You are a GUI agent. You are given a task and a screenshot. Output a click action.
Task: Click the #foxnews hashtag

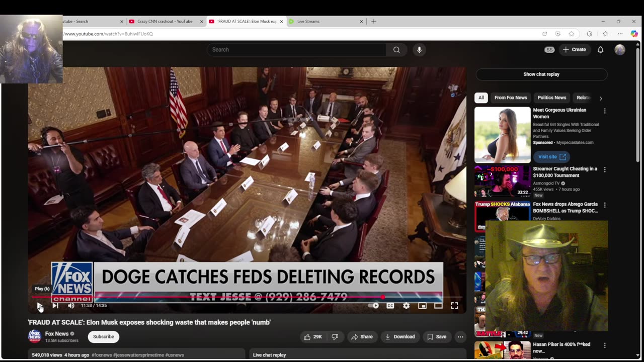click(102, 355)
